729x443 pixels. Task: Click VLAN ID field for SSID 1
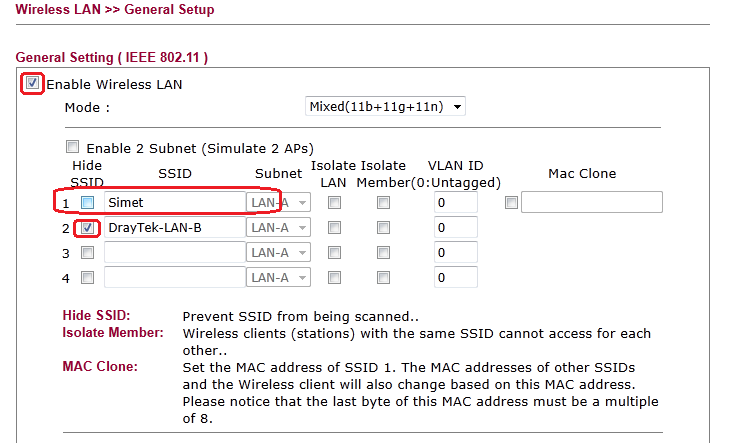point(455,203)
